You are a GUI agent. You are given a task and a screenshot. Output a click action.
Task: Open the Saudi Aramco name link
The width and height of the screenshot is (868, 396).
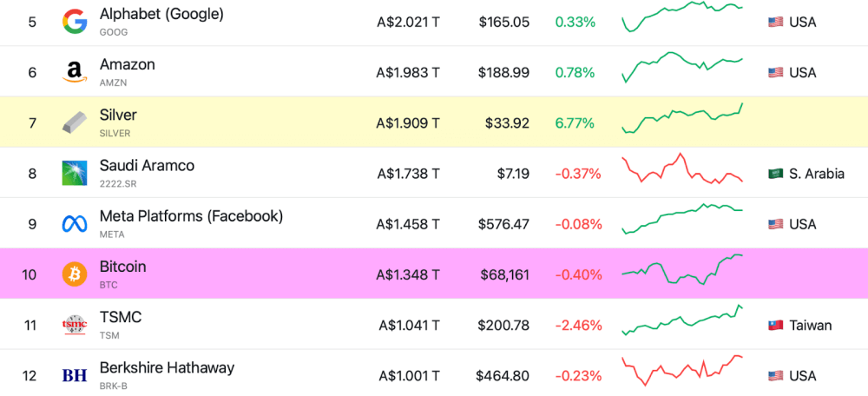pos(147,165)
